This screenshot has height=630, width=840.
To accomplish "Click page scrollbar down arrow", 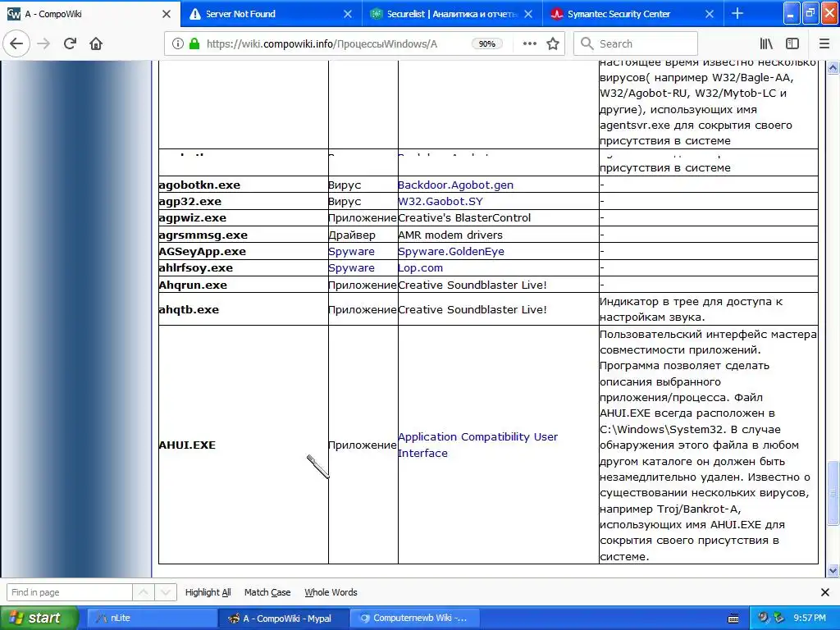I will coord(833,571).
